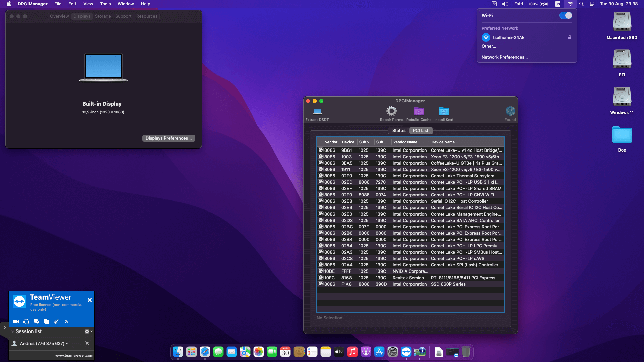Expand the Andres (776 375 627) session dropdown
Image resolution: width=644 pixels, height=362 pixels.
click(x=67, y=343)
